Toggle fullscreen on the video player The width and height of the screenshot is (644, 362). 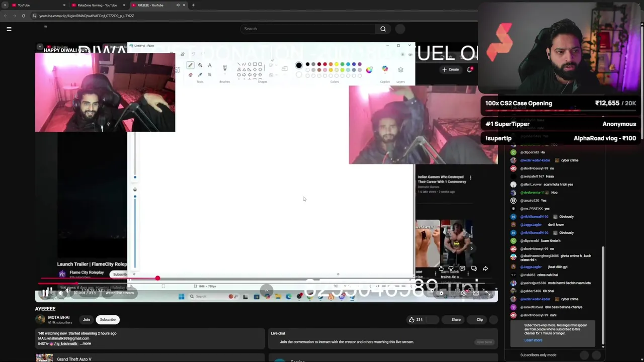(x=489, y=293)
